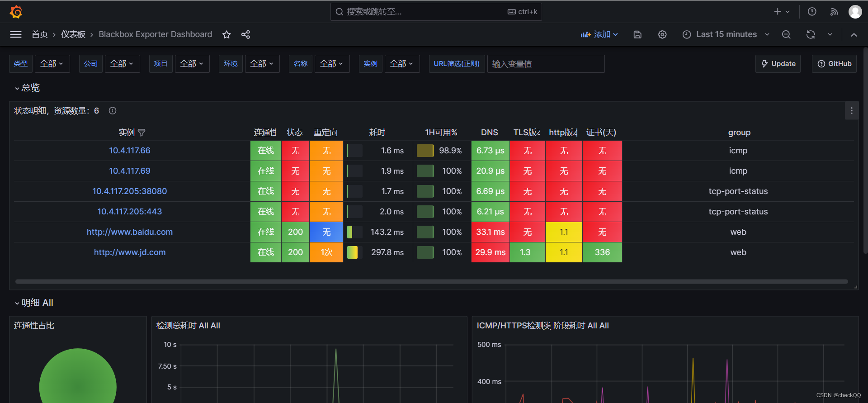This screenshot has height=403, width=868.
Task: Click the table horizontal scrollbar
Action: point(431,281)
